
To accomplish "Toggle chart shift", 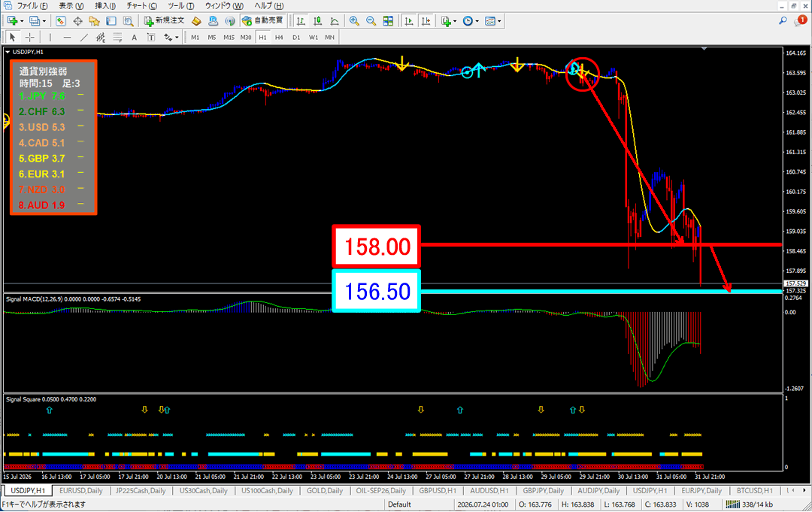I will (x=425, y=21).
